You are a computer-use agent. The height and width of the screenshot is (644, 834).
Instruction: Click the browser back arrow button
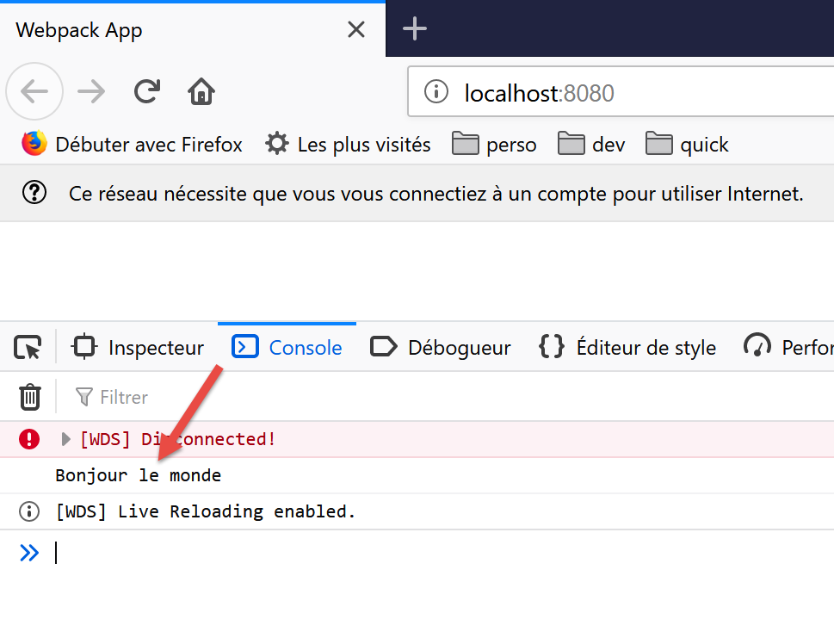(34, 91)
